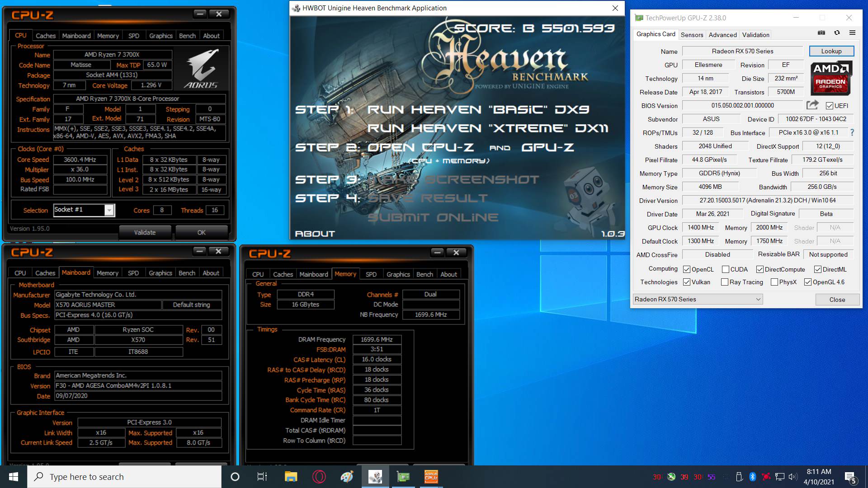Click RUN HEAVEN "XTREME" DX11 option
The height and width of the screenshot is (488, 868).
coord(488,128)
